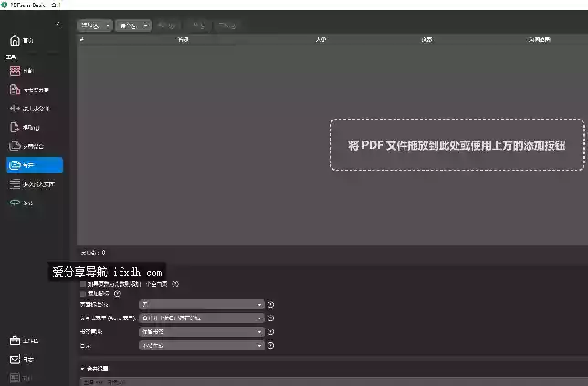Open the Add button's dropdown arrow
The image size is (588, 386).
coord(108,26)
